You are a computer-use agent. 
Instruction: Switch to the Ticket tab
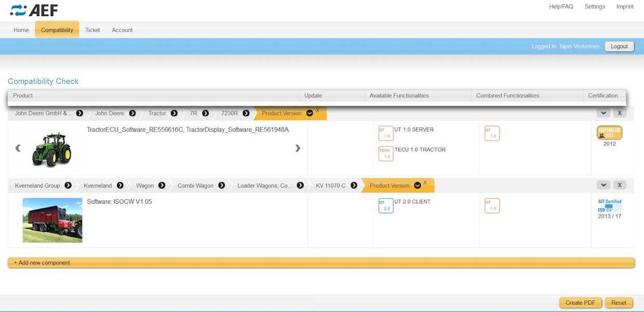92,30
